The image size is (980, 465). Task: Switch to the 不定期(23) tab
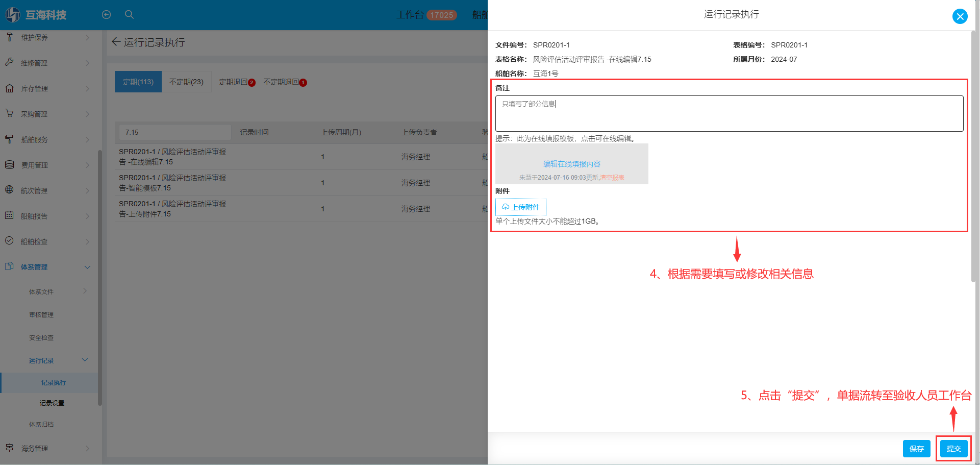(x=186, y=82)
